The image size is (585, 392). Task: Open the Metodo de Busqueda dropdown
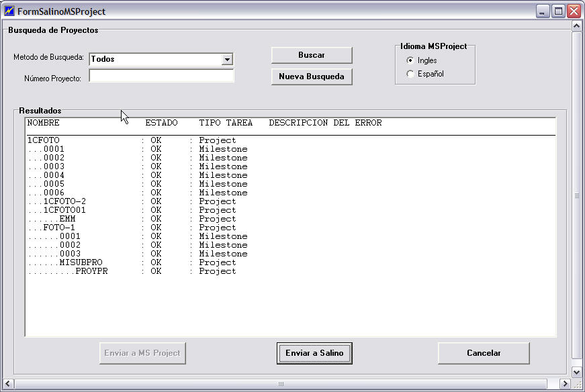[x=227, y=59]
